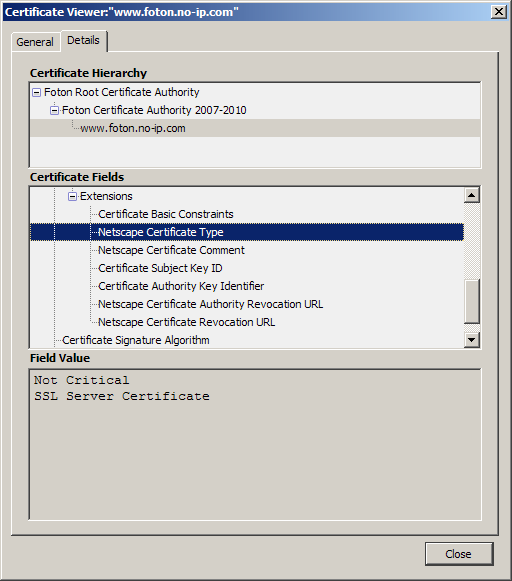Select Netscape Certificate Authority Revocation URL
512x581 pixels.
coord(210,304)
